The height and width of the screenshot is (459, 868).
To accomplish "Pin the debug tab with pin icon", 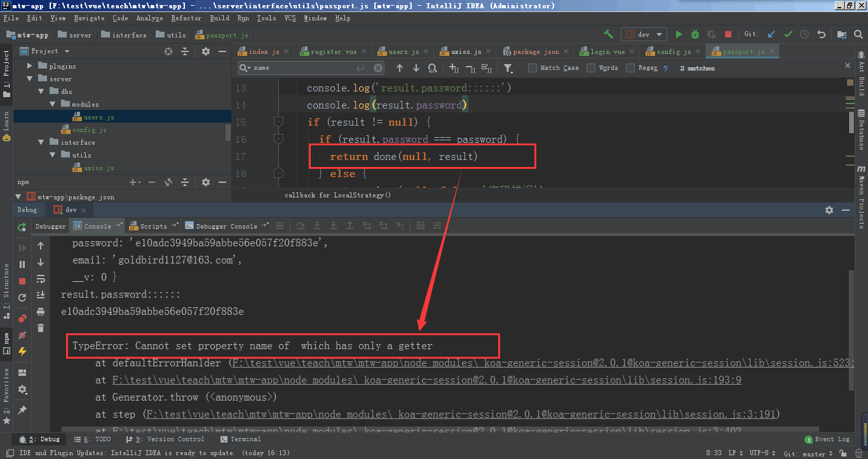I will coord(22,410).
